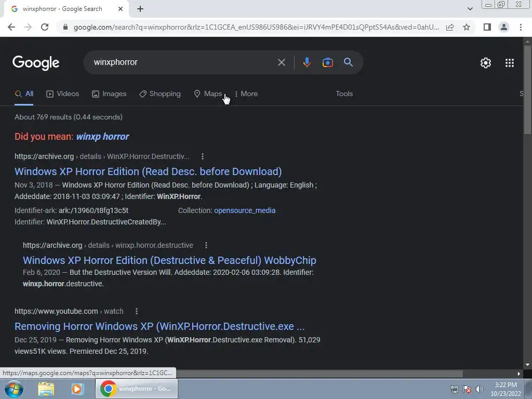This screenshot has height=399, width=532.
Task: Clear the search box text
Action: click(281, 62)
